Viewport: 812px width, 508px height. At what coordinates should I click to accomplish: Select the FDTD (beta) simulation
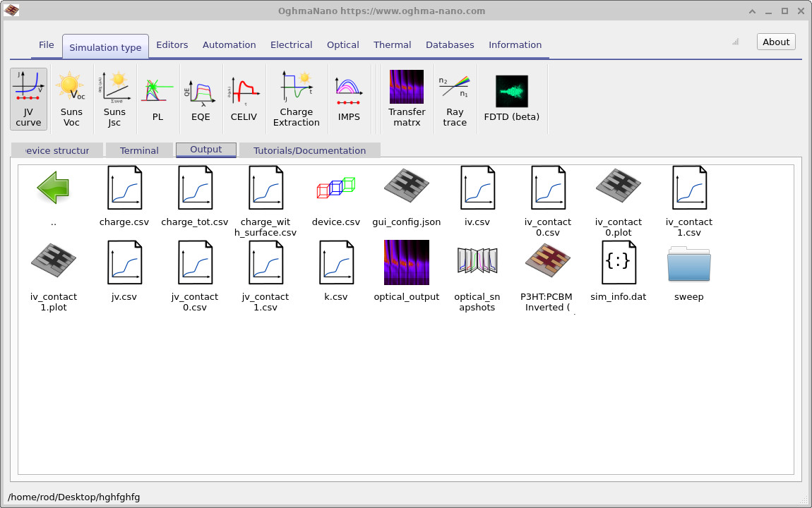click(x=512, y=99)
